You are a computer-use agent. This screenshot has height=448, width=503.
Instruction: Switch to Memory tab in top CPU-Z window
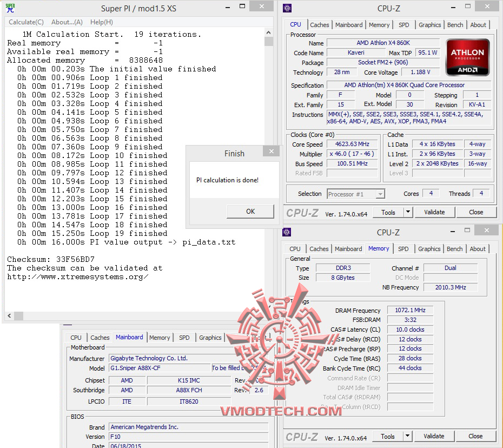(379, 25)
